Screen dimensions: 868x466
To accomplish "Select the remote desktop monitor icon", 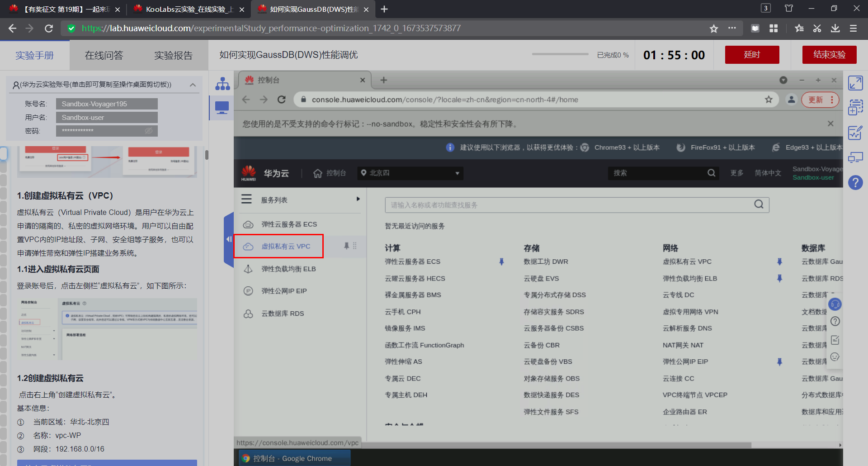I will [x=222, y=108].
